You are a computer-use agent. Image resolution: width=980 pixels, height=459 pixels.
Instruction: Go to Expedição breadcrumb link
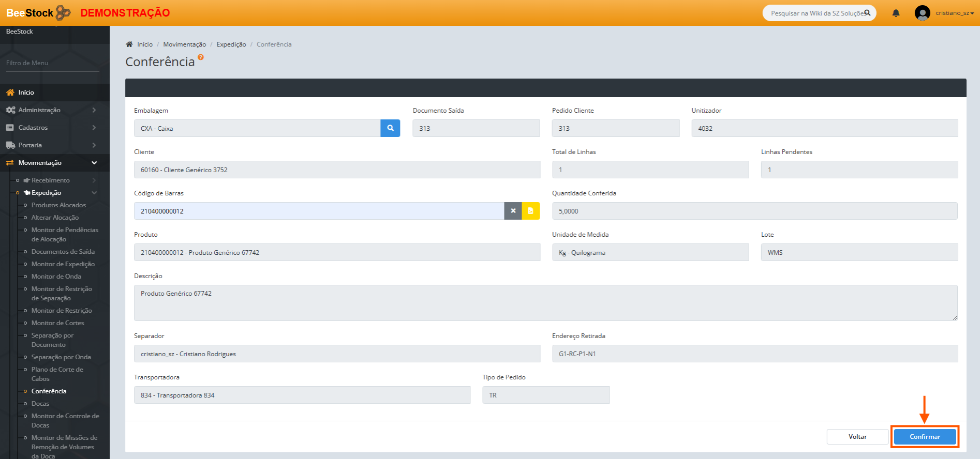click(231, 44)
